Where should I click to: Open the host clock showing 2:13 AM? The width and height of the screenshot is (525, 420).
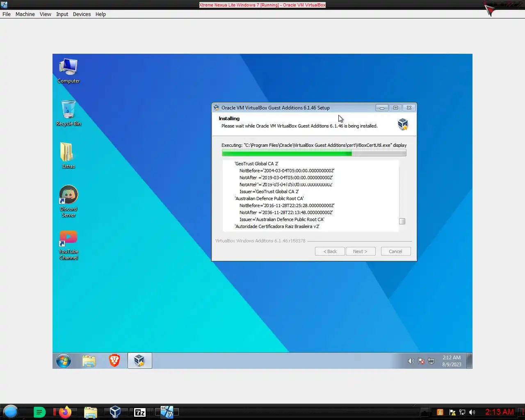click(x=500, y=412)
